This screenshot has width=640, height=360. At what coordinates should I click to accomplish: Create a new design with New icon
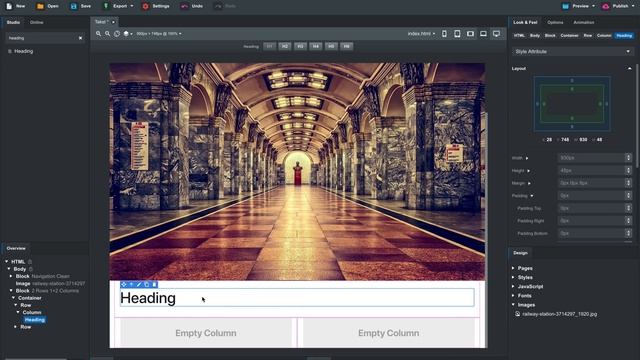click(9, 6)
